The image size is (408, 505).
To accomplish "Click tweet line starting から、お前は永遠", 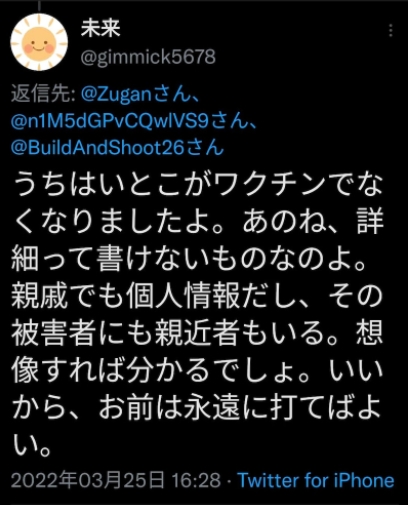I will [x=198, y=407].
